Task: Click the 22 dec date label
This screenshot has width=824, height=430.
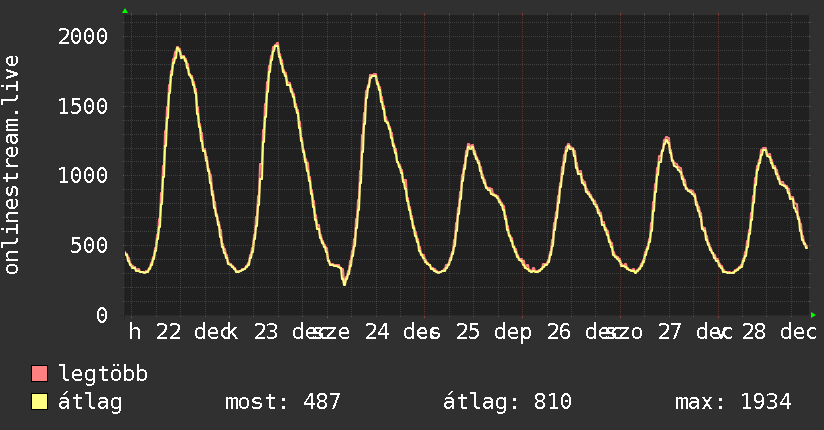Action: point(192,332)
